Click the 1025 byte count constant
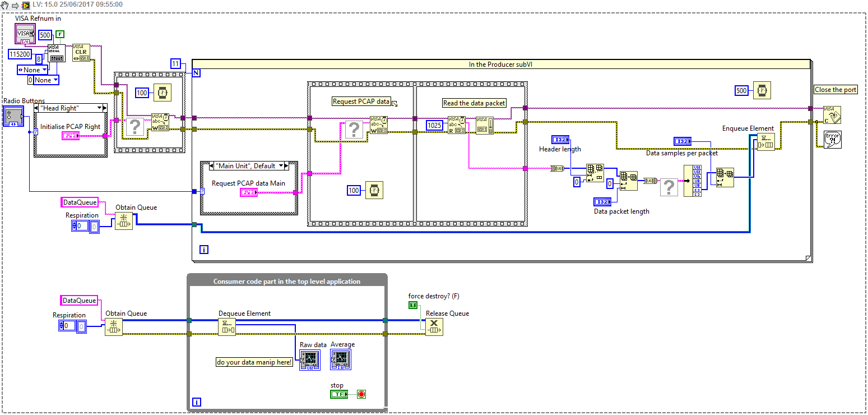The image size is (868, 415). [x=435, y=125]
